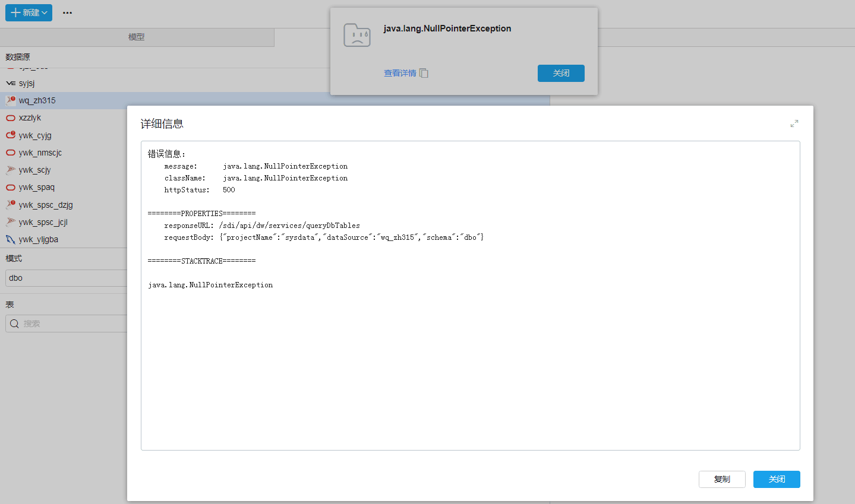
Task: Click the 查看详情 link in error popup
Action: coord(400,73)
